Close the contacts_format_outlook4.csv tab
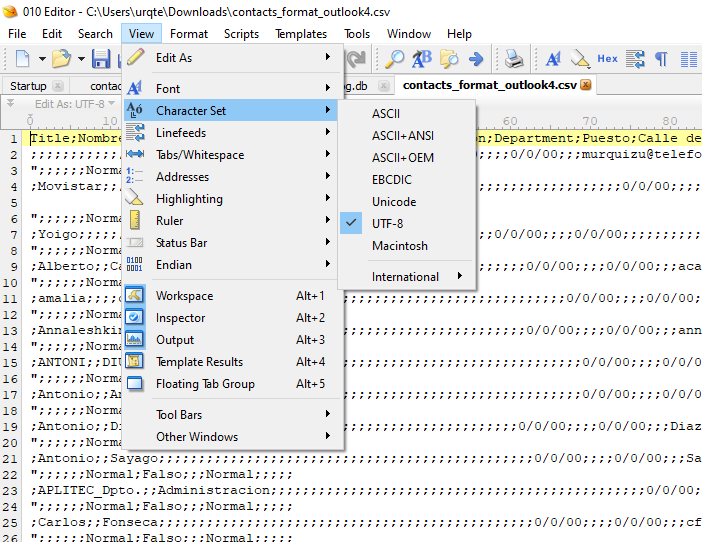This screenshot has width=702, height=542. [586, 86]
